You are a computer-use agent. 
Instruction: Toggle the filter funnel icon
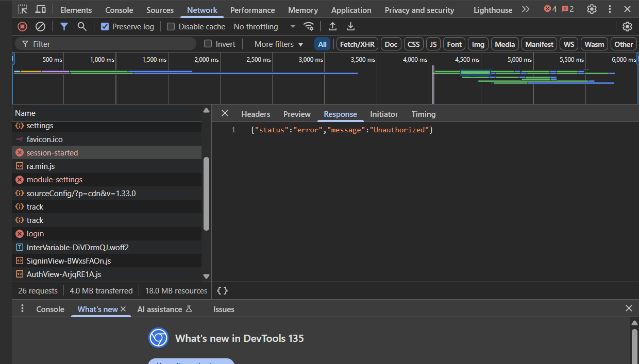point(64,27)
